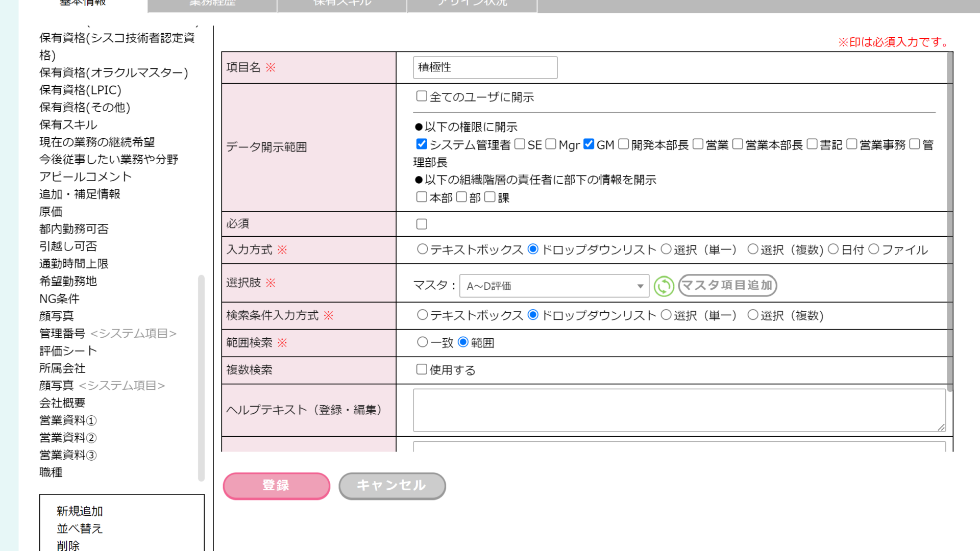Viewport: 980px width, 551px height.
Task: Select 選択（複数）in 検索条件入力方式 row
Action: tap(753, 315)
